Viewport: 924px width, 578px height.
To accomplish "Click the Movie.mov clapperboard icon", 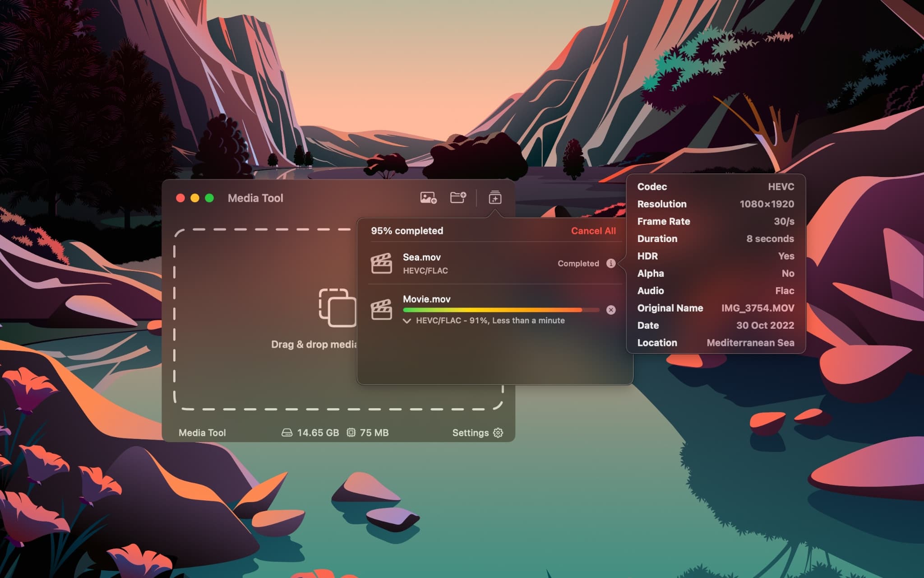I will click(381, 309).
